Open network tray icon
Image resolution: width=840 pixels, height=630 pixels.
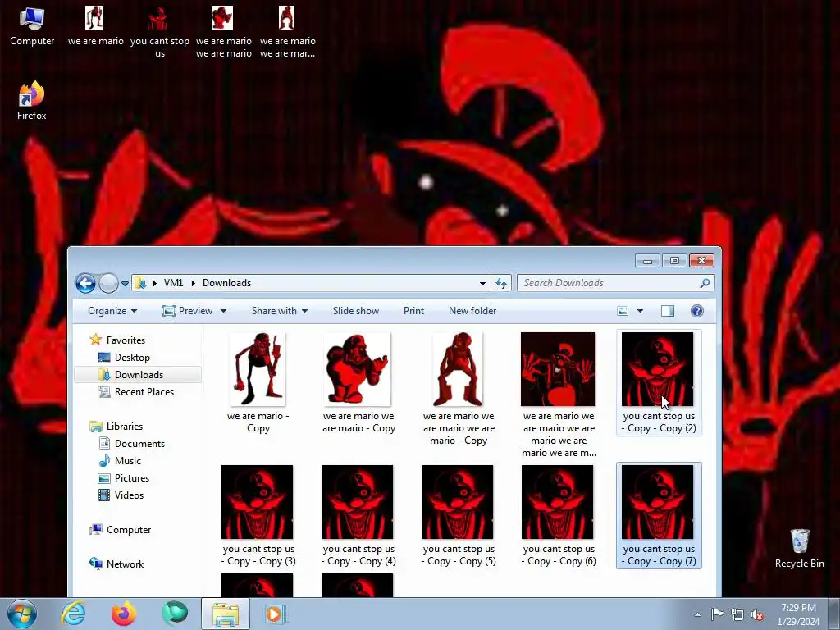pyautogui.click(x=737, y=614)
